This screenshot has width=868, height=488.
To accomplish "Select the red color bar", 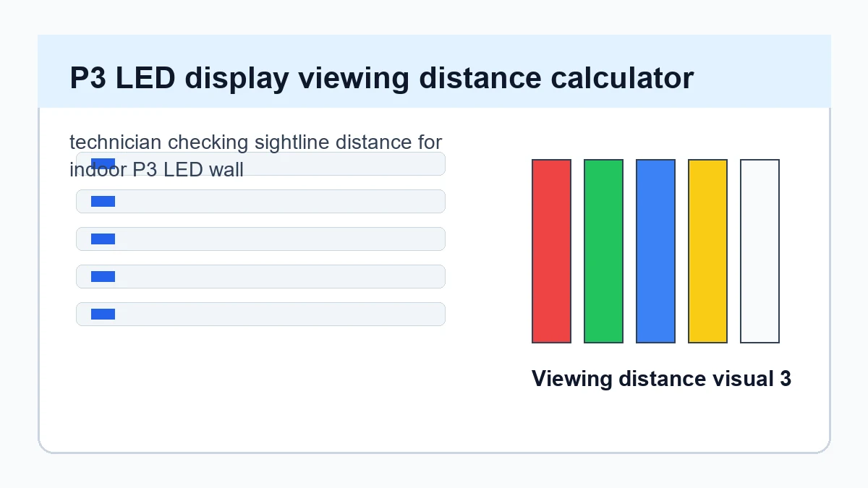I will (x=551, y=251).
